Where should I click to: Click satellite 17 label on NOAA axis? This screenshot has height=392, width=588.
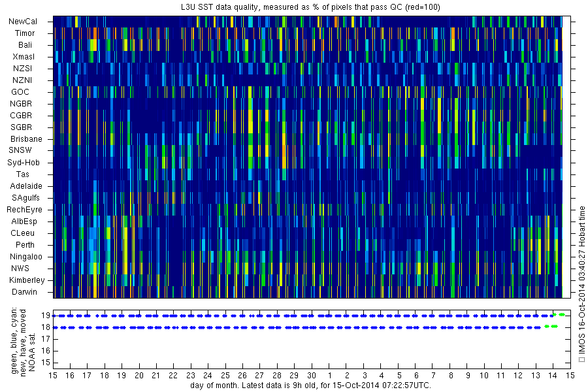tap(46, 340)
